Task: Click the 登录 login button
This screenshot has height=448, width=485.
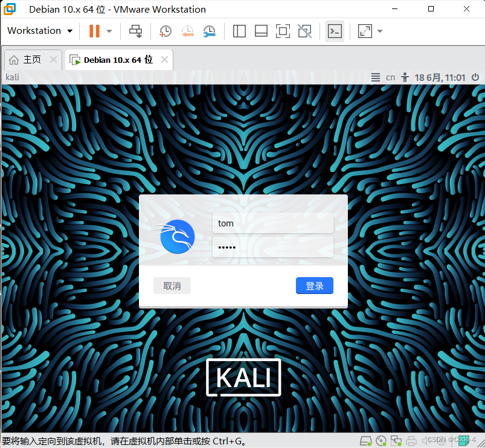Action: pyautogui.click(x=315, y=286)
